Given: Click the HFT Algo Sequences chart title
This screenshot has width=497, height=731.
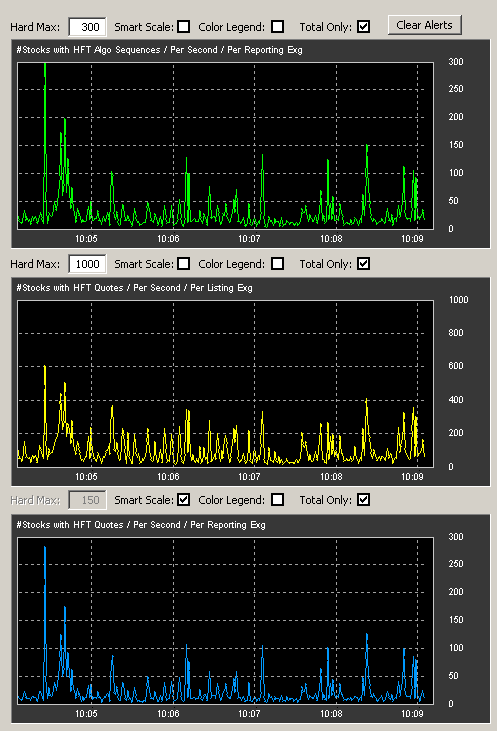Looking at the screenshot, I should (159, 50).
